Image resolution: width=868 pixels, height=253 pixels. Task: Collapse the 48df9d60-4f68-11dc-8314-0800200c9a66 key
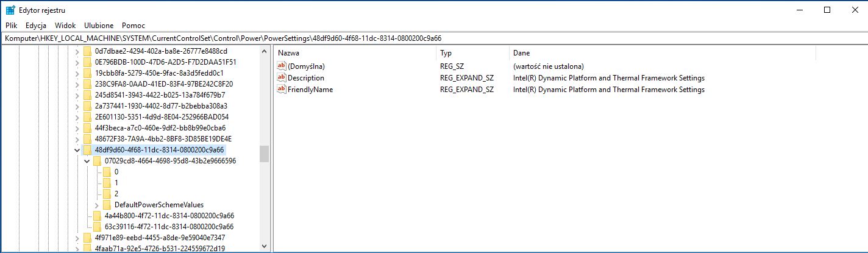click(x=77, y=150)
